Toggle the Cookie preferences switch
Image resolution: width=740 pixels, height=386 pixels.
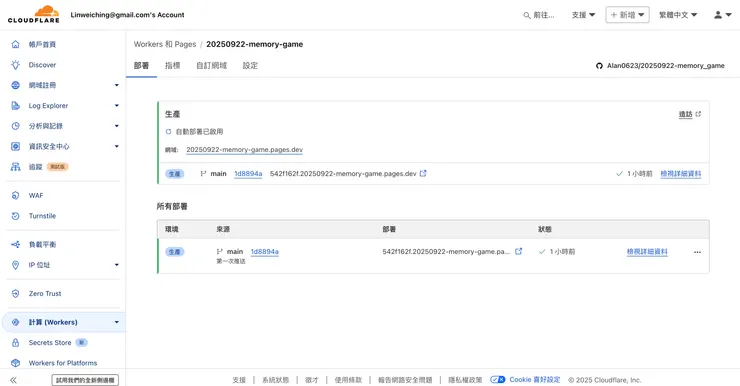click(497, 379)
